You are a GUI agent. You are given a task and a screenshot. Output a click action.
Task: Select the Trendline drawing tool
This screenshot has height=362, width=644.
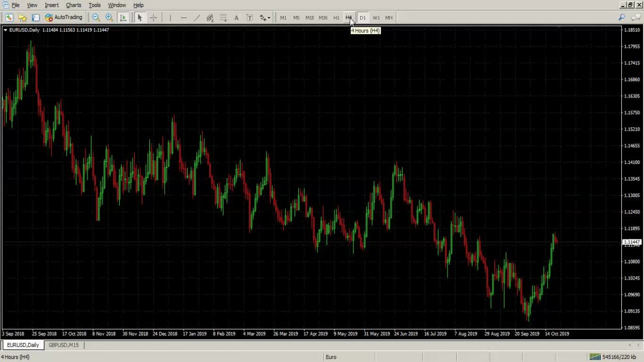tap(197, 18)
